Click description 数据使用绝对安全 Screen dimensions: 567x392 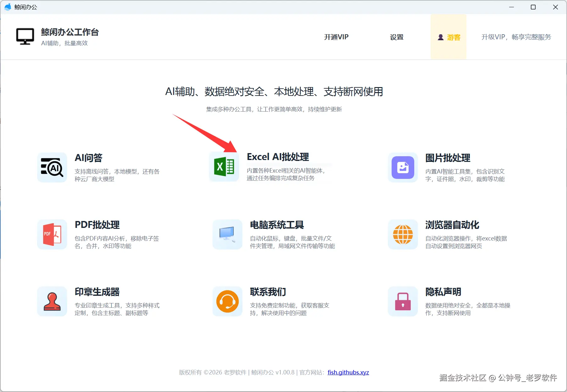(468, 309)
